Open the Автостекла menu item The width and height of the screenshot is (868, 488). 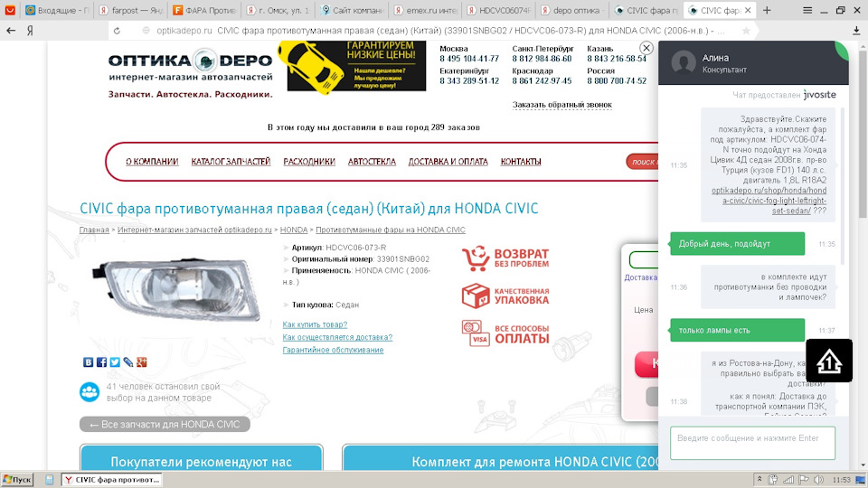click(372, 162)
